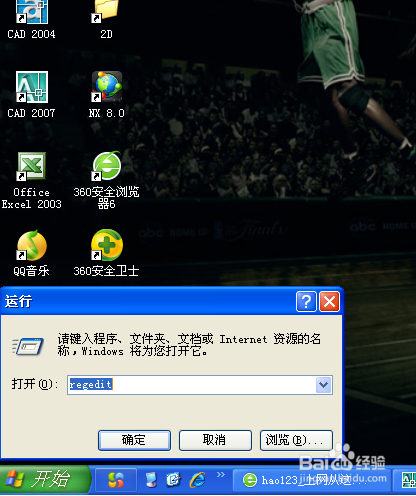Open the 开始 Start menu

pos(45,480)
